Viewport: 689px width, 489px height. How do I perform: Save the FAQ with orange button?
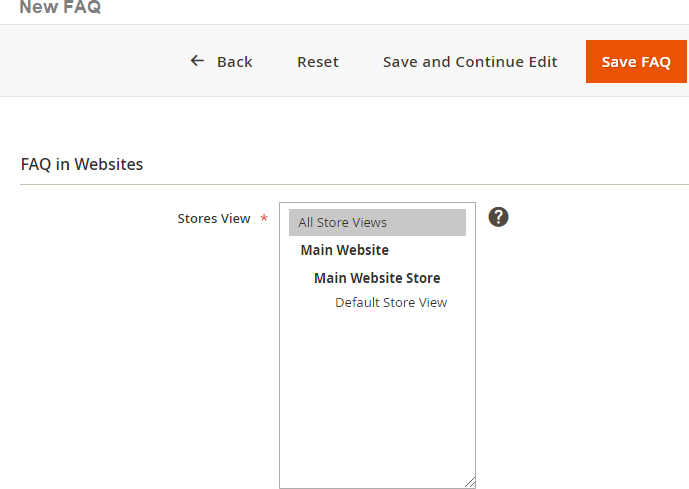point(636,62)
